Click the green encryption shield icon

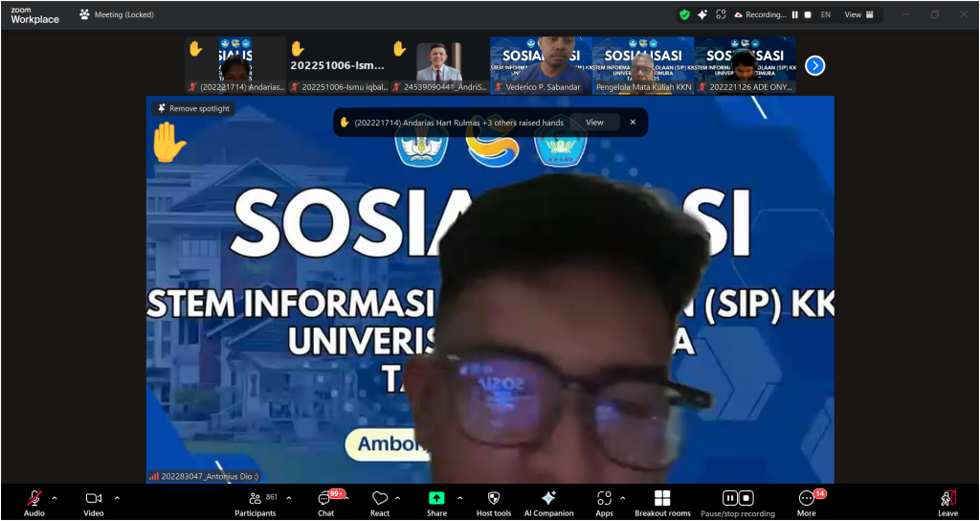(x=684, y=14)
